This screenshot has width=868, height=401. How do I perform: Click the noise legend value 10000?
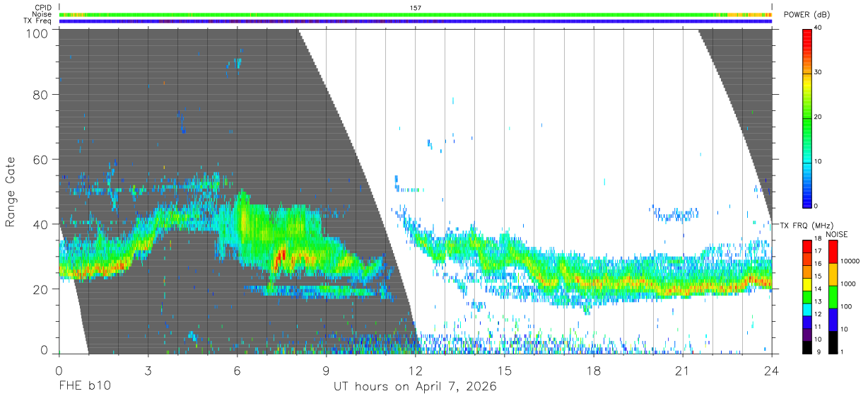point(849,262)
